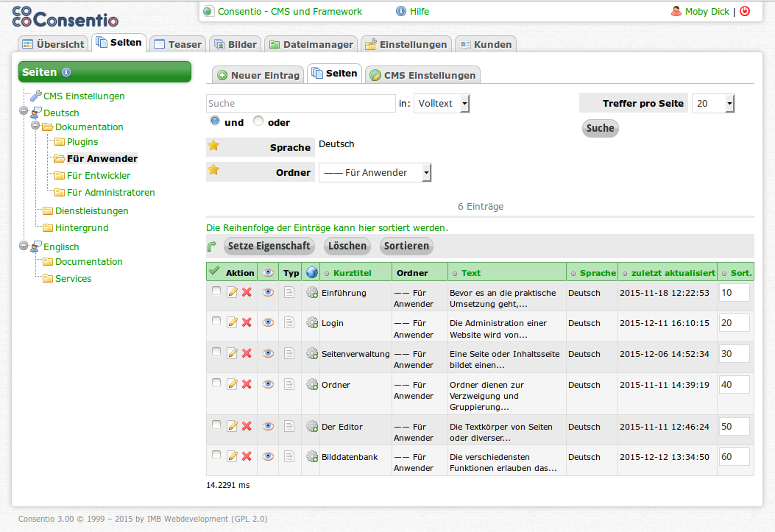Collapse the Deutsch tree node
The width and height of the screenshot is (775, 532).
[x=24, y=113]
